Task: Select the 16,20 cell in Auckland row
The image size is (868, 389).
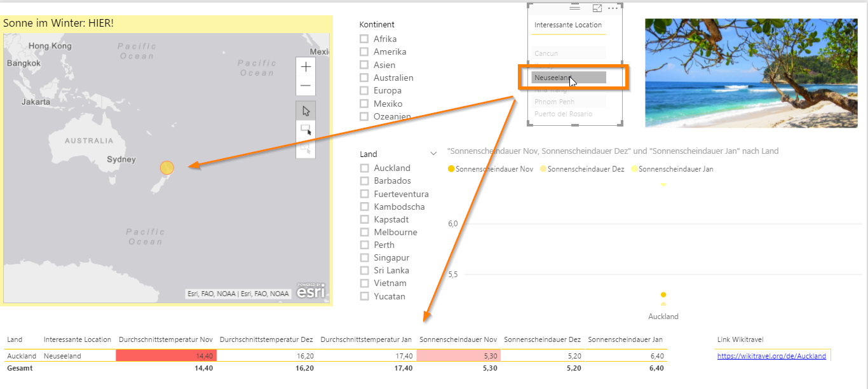Action: tap(266, 356)
